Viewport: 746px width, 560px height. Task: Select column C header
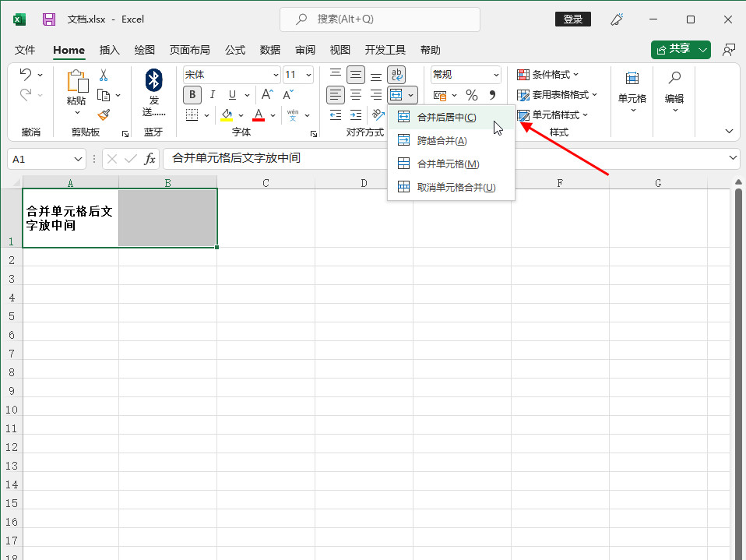click(x=266, y=183)
